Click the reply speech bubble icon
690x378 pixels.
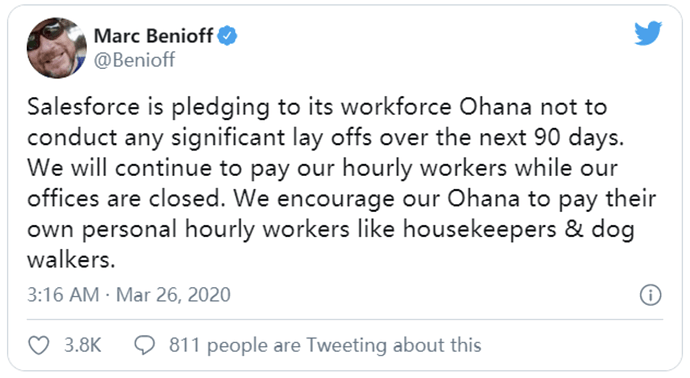(x=144, y=345)
